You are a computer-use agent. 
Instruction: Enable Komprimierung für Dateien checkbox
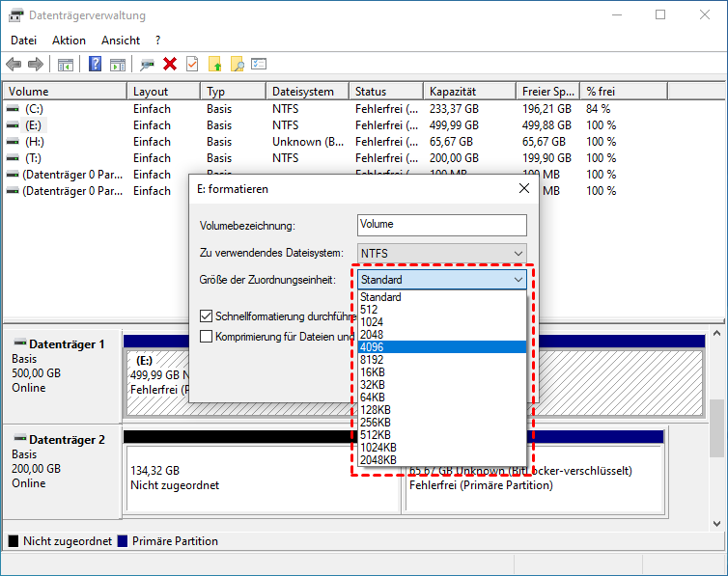(207, 336)
